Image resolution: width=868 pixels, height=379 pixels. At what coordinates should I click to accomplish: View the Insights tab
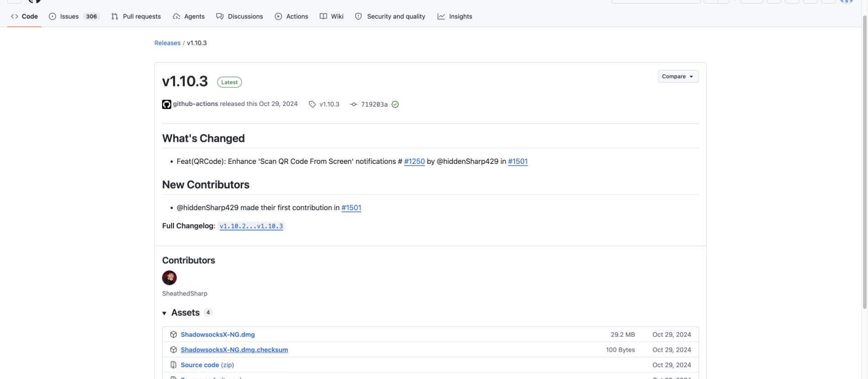point(455,16)
